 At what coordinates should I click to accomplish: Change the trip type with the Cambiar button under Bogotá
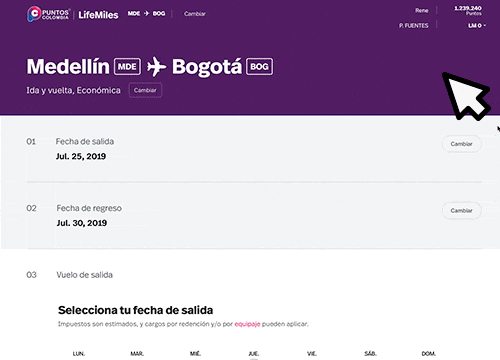145,90
